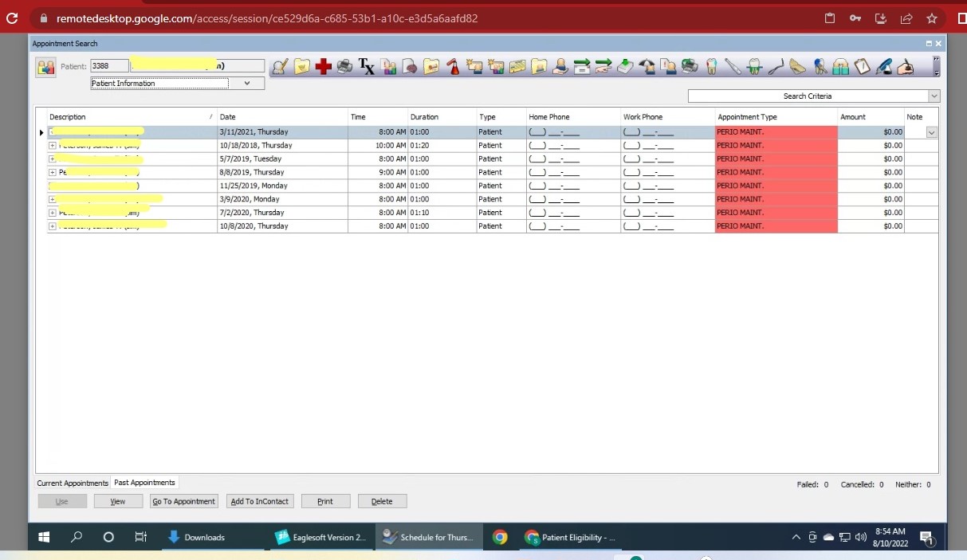Expand the 8/8/2019 appointment row
The image size is (967, 560).
[53, 172]
